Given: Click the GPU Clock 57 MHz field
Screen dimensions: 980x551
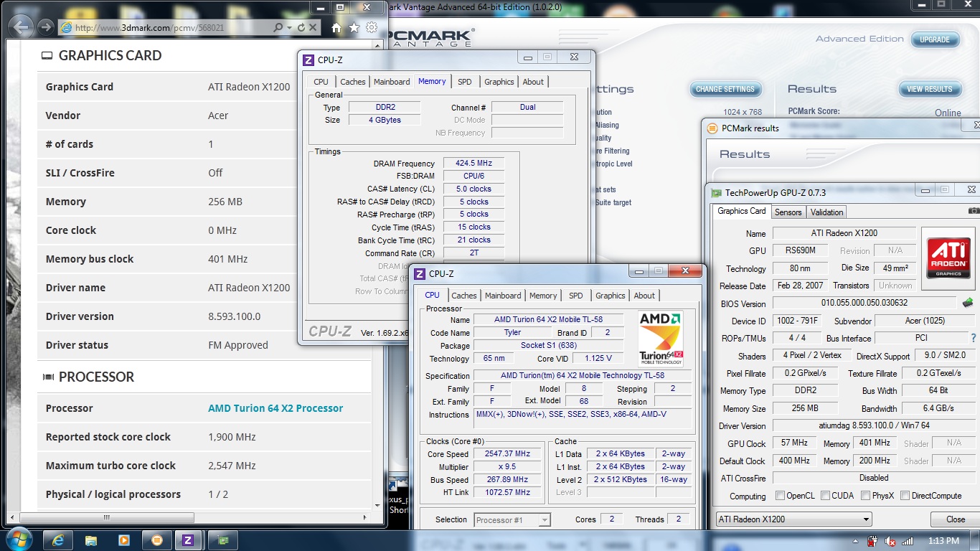Looking at the screenshot, I should tap(795, 443).
